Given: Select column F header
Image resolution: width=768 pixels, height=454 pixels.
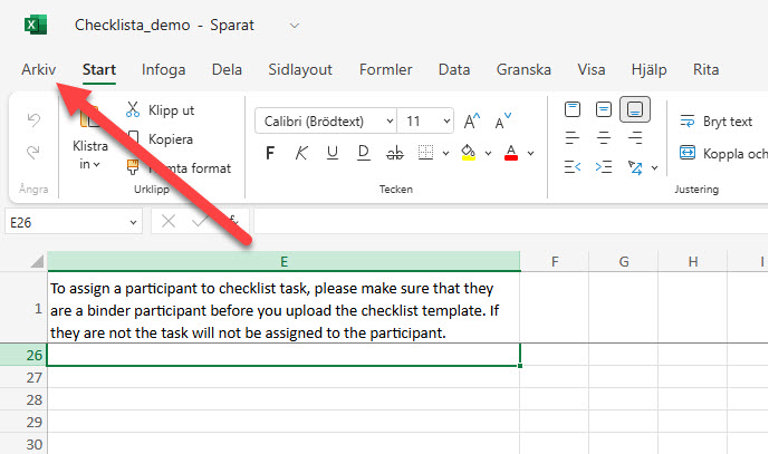Looking at the screenshot, I should click(554, 262).
